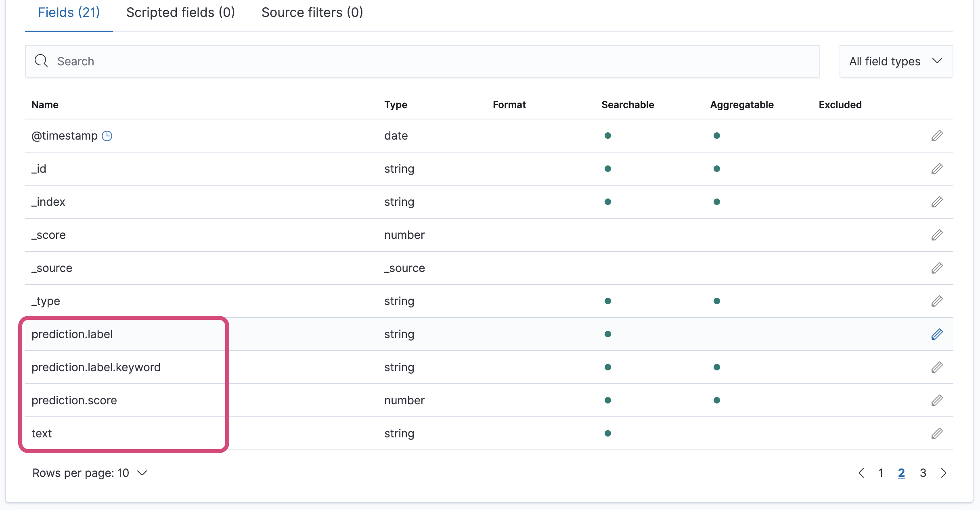Click the aggregatable dot for _type row
Image resolution: width=980 pixels, height=510 pixels.
click(x=716, y=301)
